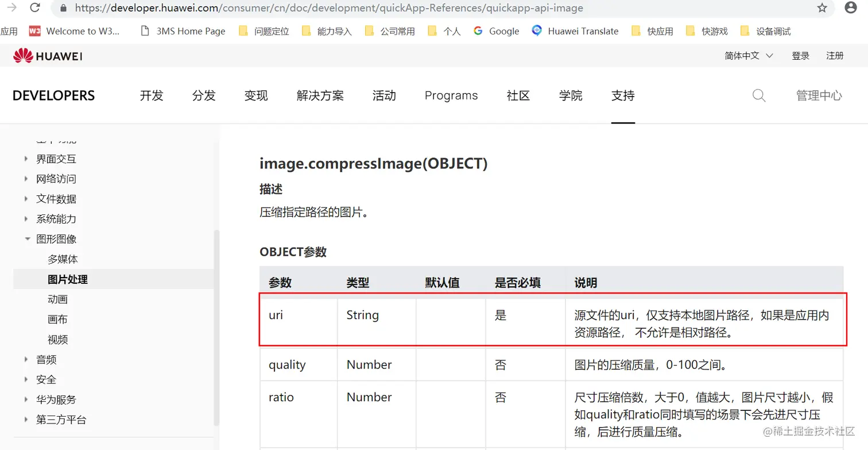The image size is (868, 450).
Task: Open the 开发 menu
Action: click(152, 95)
